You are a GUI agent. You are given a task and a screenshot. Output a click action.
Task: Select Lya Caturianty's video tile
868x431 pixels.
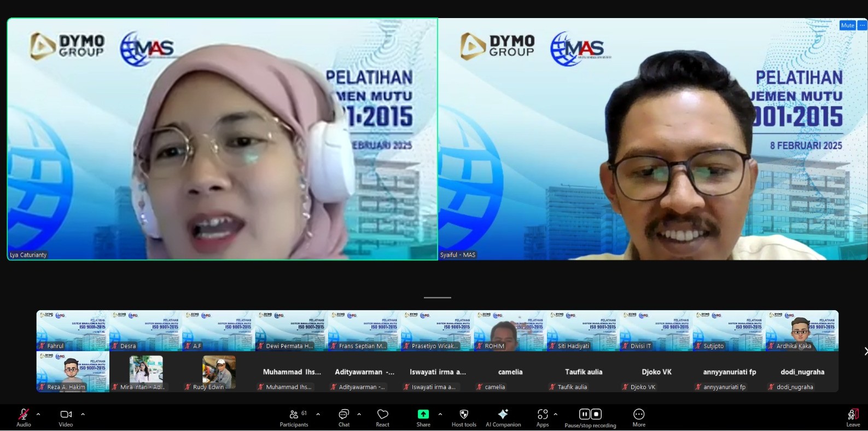(223, 139)
